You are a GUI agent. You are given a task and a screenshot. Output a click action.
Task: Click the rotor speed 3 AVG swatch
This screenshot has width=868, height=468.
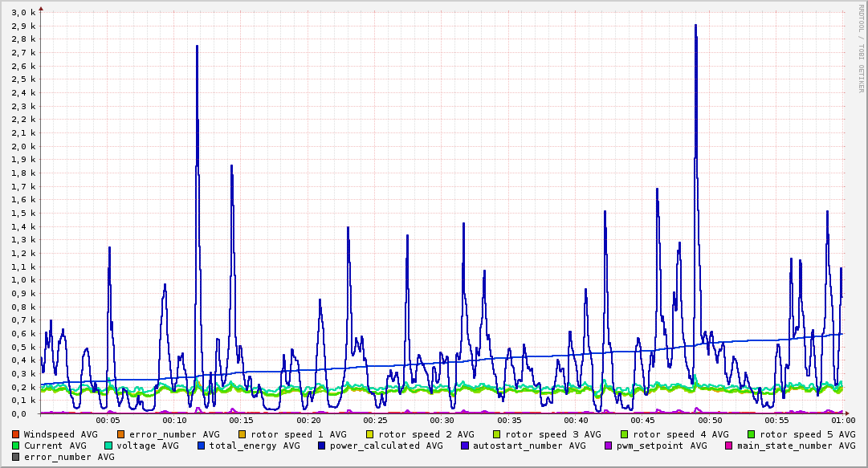(497, 435)
